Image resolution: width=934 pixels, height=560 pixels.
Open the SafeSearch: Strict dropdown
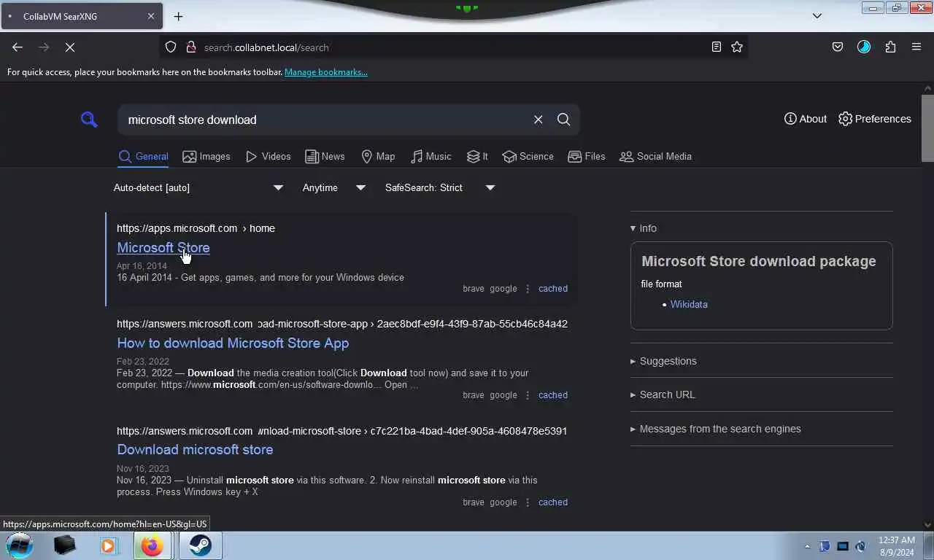(x=440, y=187)
